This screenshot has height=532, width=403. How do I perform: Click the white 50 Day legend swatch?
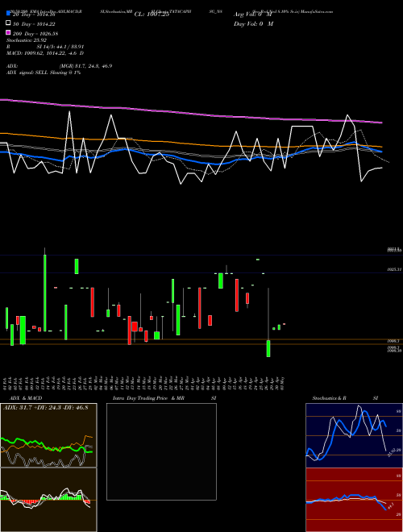[x=9, y=23]
